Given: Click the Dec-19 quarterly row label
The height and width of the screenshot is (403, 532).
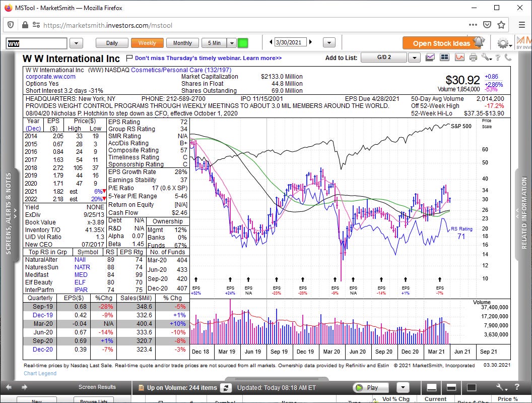Looking at the screenshot, I should 43,315.
